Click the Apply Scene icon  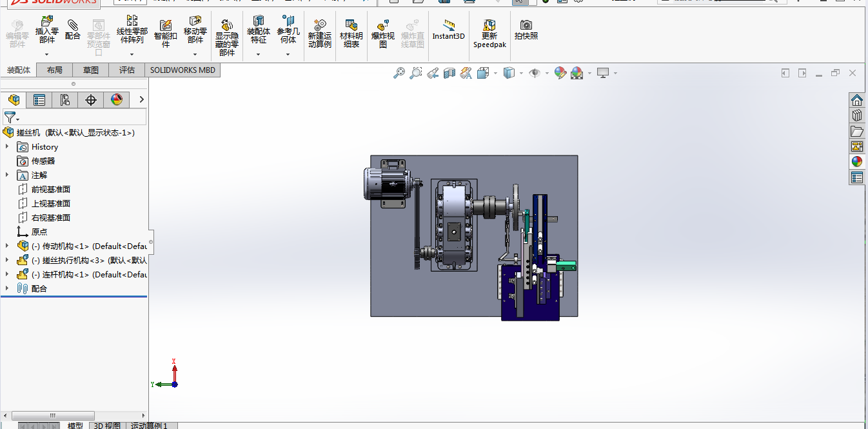pos(577,73)
